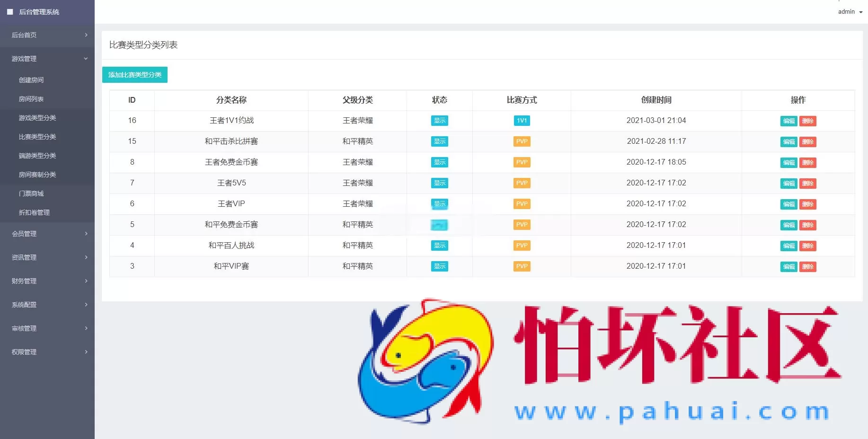Toggle display status for 王者5V5
Viewport: 868px width, 439px height.
tap(439, 183)
